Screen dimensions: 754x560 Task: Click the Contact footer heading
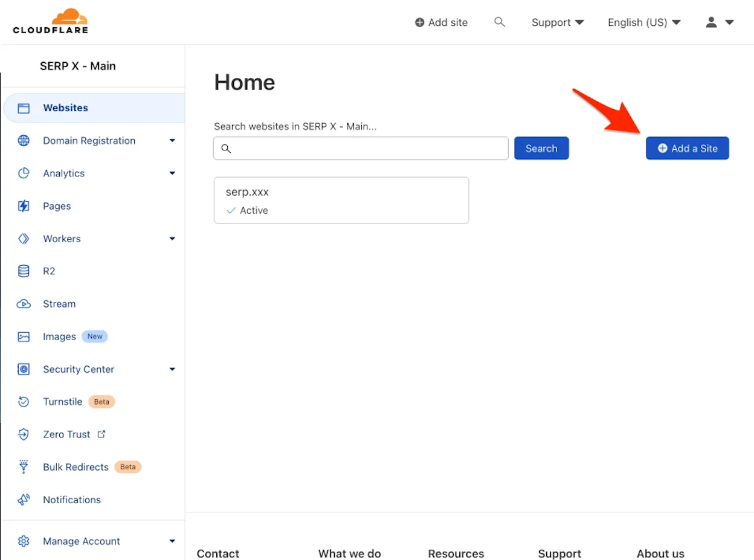coord(218,553)
